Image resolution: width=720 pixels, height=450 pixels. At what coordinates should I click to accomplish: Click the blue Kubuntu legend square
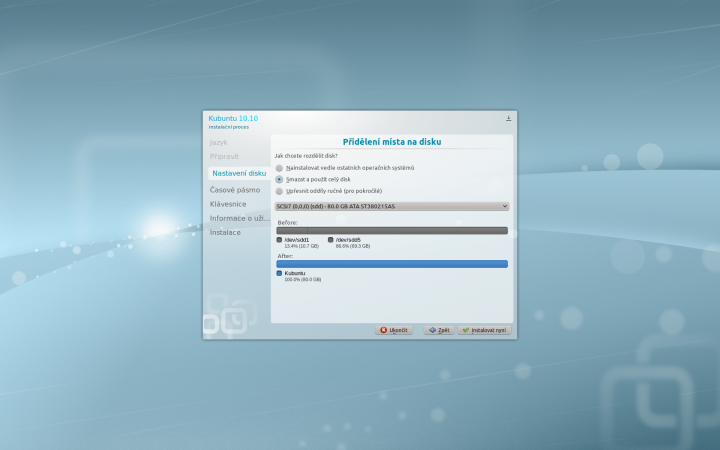[x=279, y=273]
